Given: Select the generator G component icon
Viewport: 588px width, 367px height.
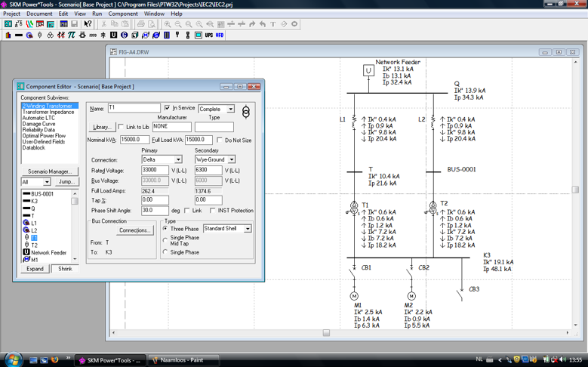Looking at the screenshot, I should [x=124, y=35].
